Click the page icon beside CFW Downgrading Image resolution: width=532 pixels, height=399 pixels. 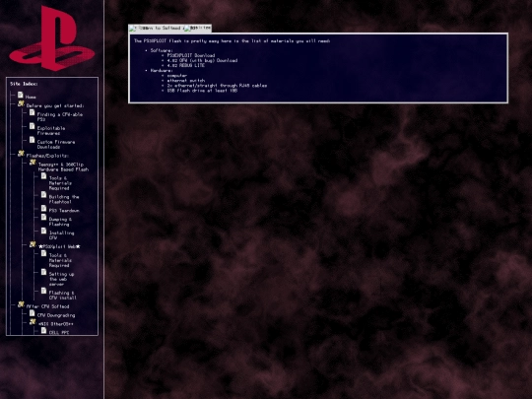[32, 313]
